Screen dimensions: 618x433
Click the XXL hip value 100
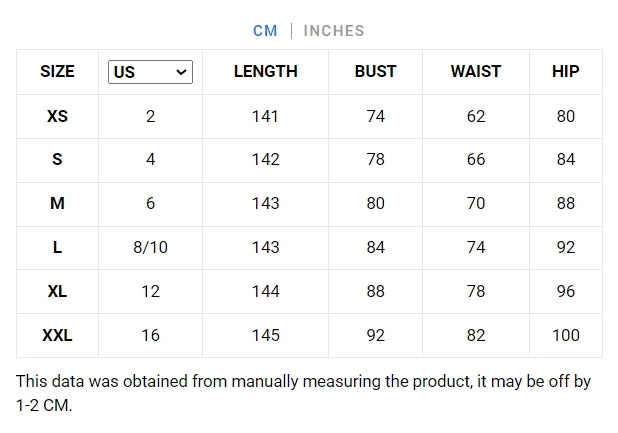(565, 336)
